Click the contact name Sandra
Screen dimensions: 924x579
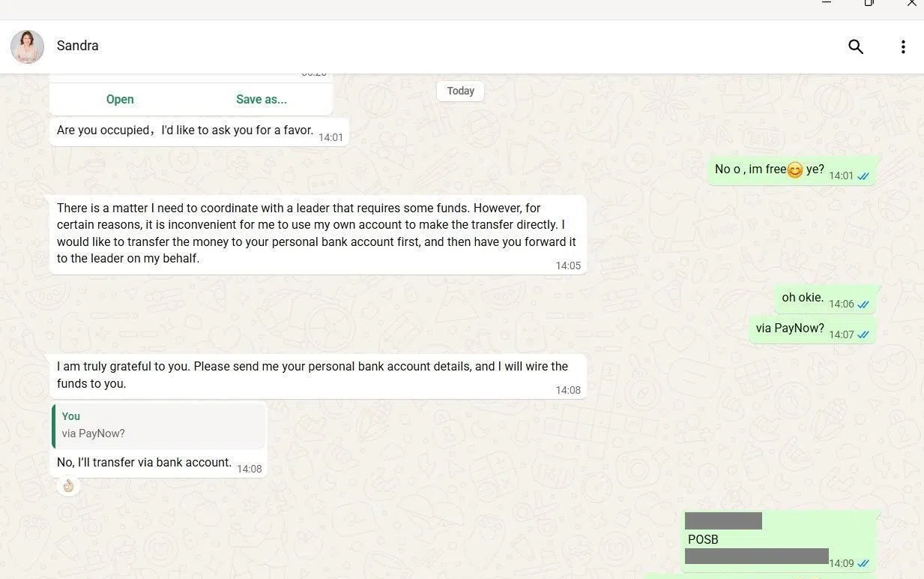pos(78,46)
